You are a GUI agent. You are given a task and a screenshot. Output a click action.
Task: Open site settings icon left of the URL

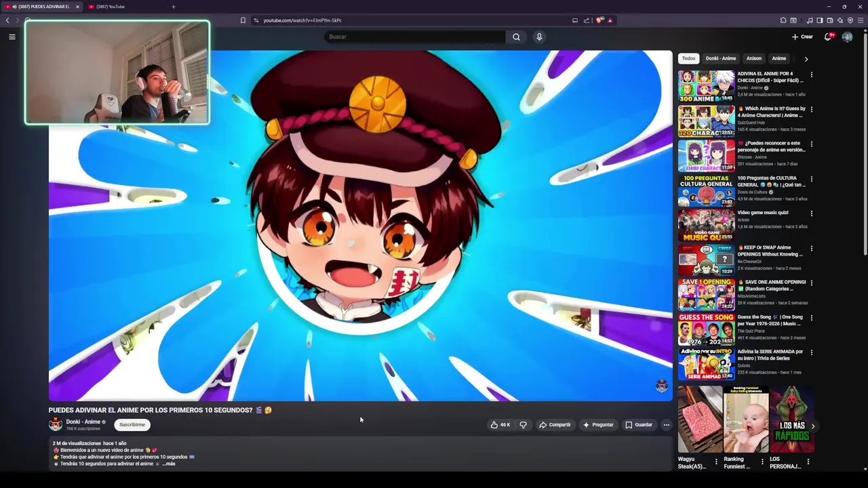(256, 20)
